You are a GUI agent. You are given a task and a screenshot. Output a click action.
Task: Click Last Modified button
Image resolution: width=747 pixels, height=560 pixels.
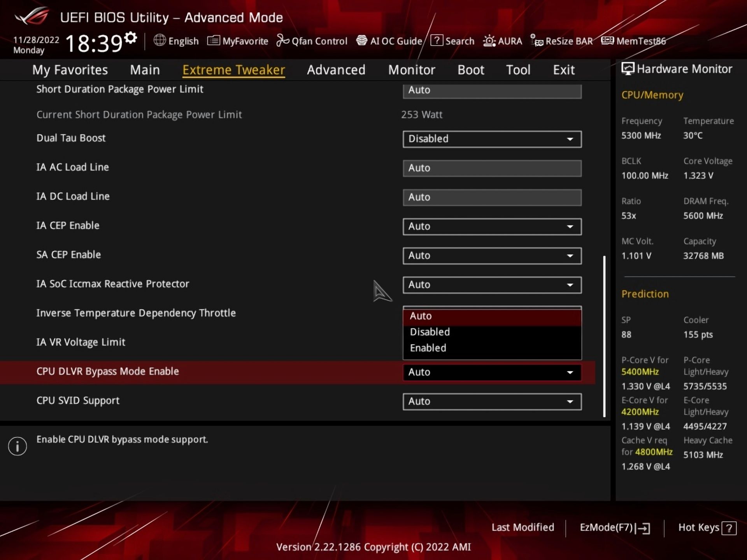[x=523, y=527]
